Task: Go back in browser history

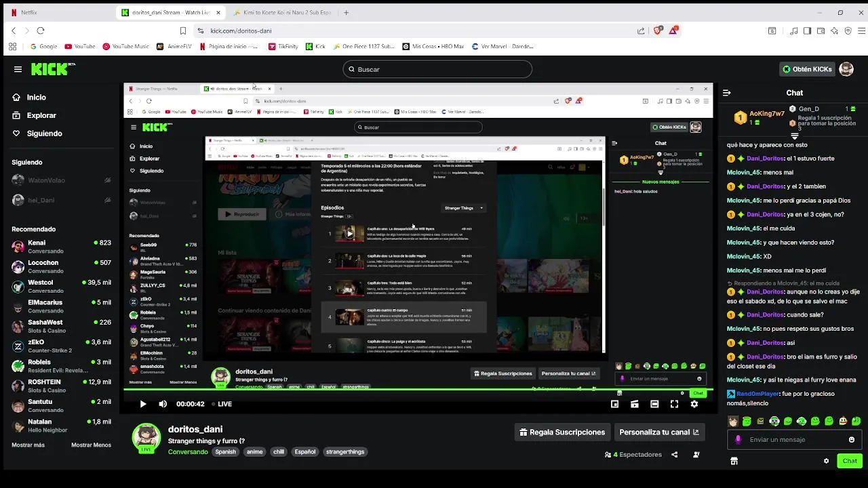Action: pyautogui.click(x=14, y=30)
